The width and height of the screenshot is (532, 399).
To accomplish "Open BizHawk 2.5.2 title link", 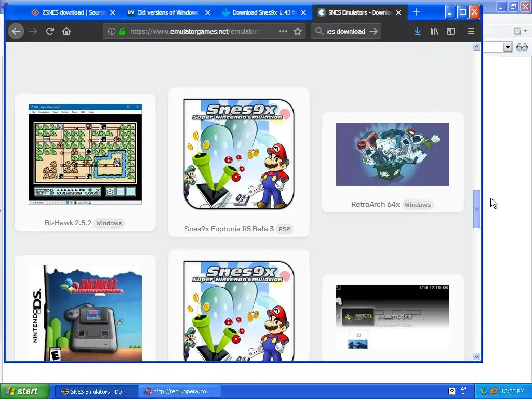I will click(68, 223).
